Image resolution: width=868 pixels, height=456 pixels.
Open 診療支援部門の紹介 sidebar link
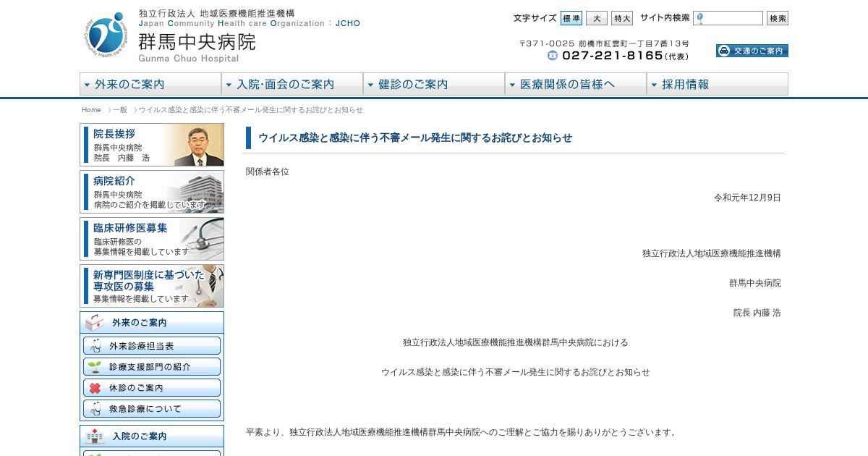point(152,367)
